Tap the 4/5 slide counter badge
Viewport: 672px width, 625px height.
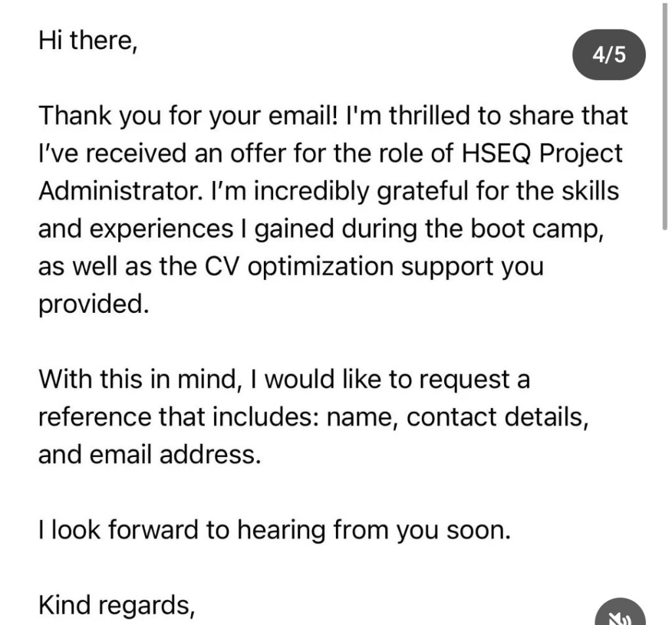[x=609, y=55]
